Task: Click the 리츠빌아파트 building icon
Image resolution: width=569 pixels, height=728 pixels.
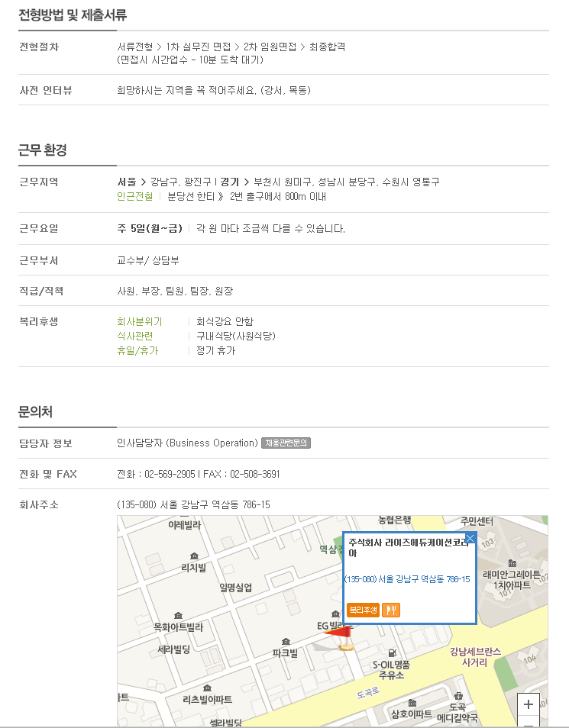Action: pyautogui.click(x=207, y=688)
